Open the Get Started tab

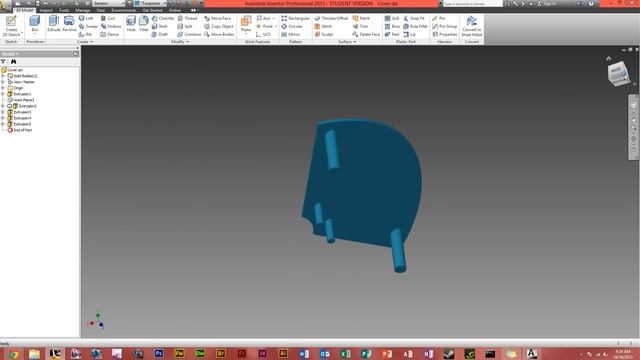(x=152, y=10)
